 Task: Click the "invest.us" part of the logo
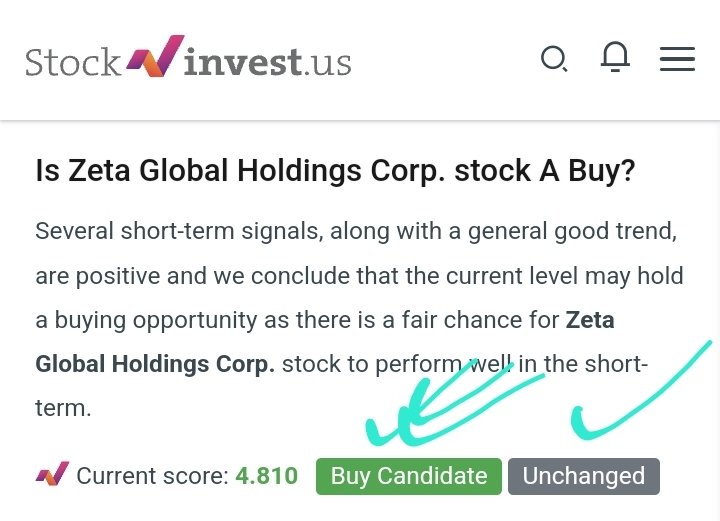pyautogui.click(x=267, y=62)
